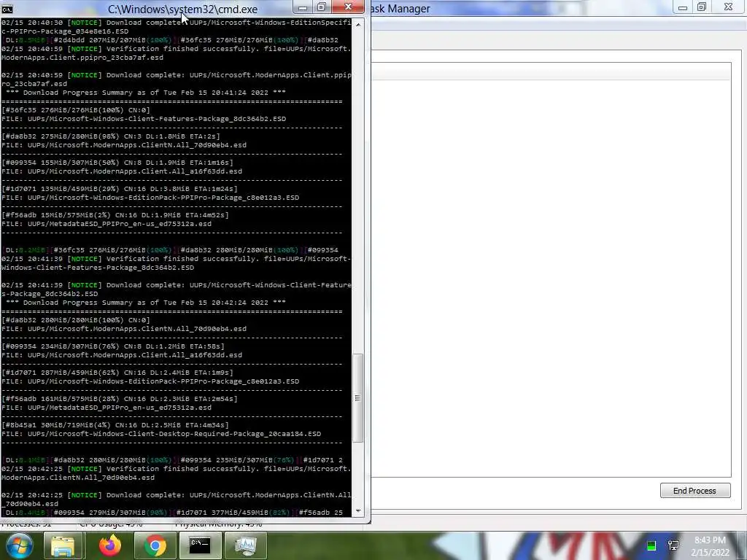The height and width of the screenshot is (560, 747).
Task: Open the cmd.exe system menu icon
Action: 7,9
